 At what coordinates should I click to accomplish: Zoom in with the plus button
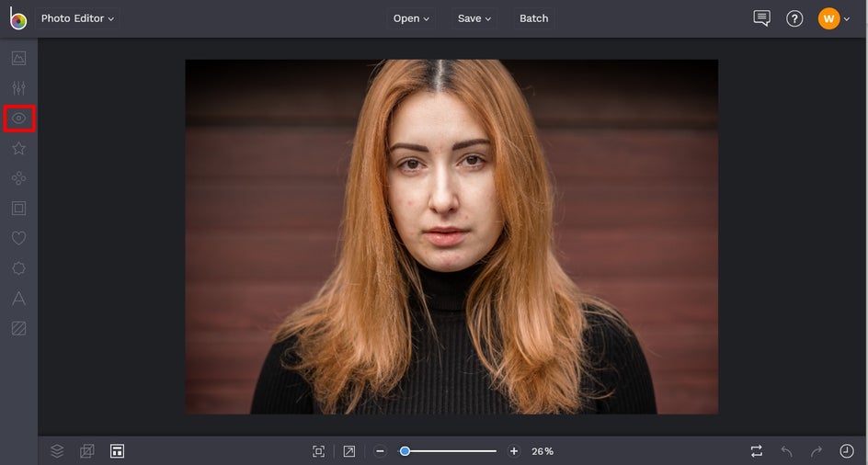pos(514,451)
